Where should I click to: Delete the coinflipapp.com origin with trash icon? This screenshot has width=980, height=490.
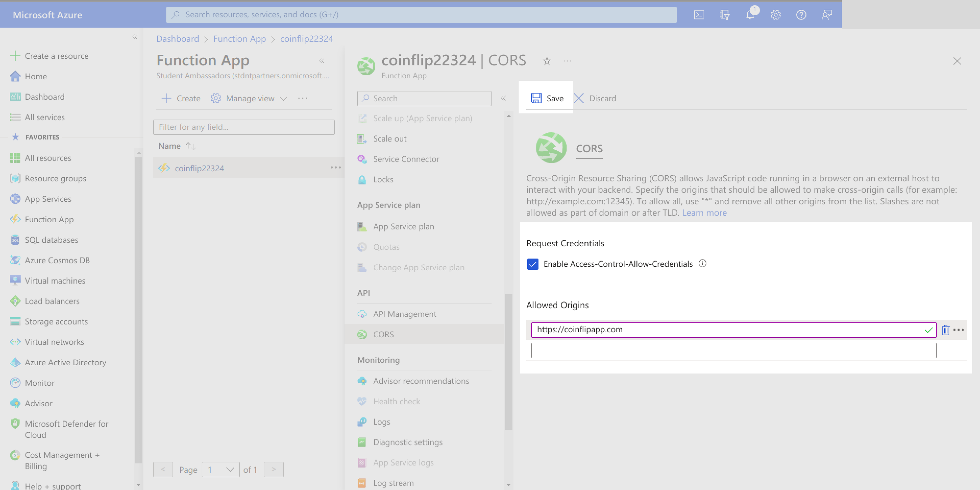coord(945,330)
